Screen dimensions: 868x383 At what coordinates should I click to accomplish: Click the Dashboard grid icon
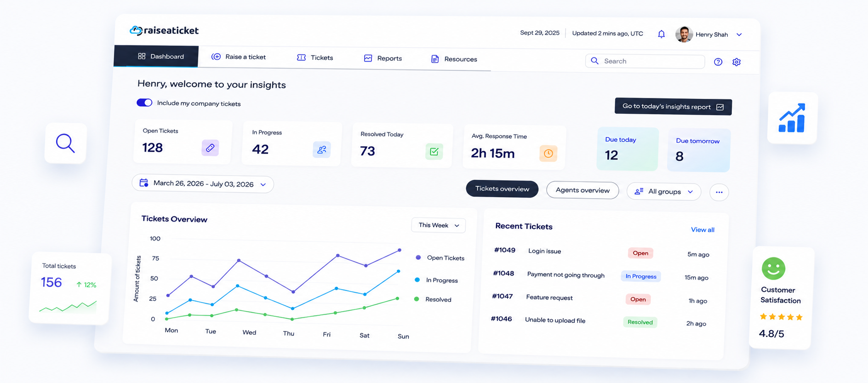[142, 56]
